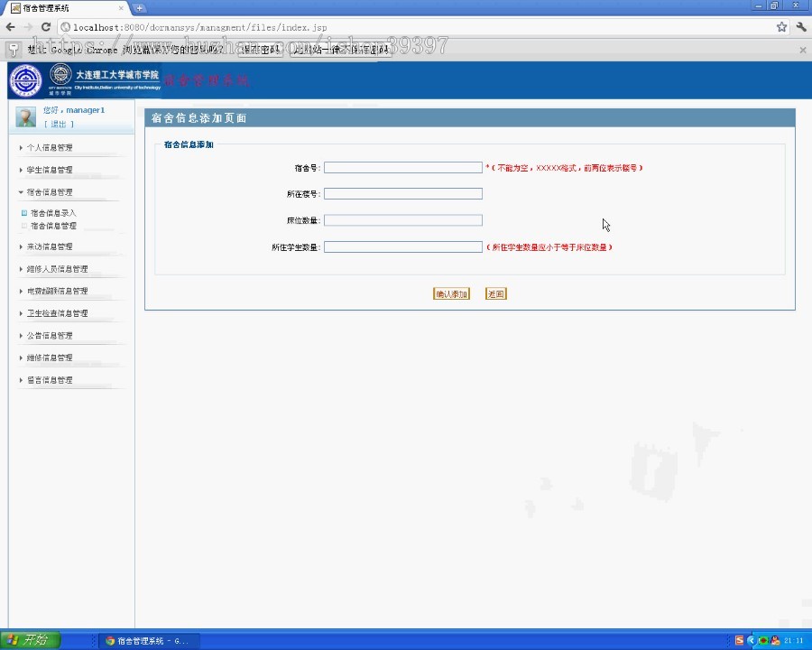Click the 确认添加 button
Screen dimensions: 812x650
[x=452, y=294]
